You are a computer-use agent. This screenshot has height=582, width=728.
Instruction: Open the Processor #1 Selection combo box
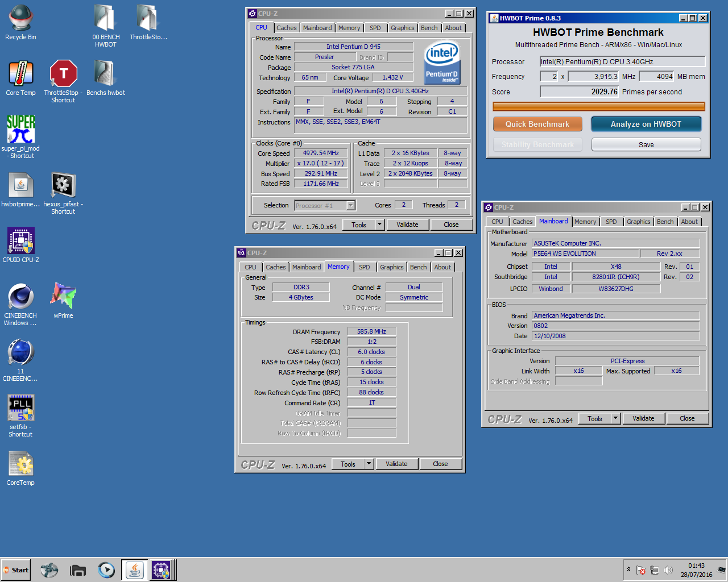pos(325,206)
